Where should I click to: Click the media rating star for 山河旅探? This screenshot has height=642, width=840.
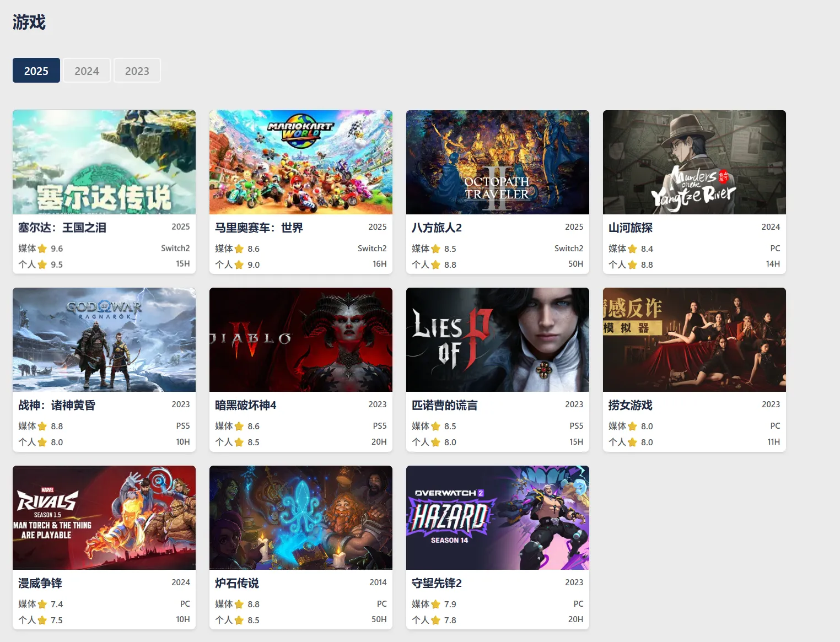point(633,249)
